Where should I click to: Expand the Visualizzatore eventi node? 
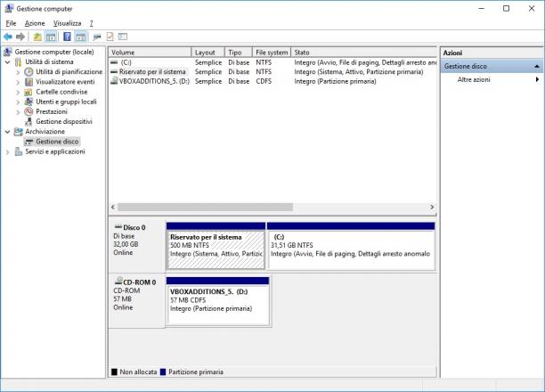18,82
